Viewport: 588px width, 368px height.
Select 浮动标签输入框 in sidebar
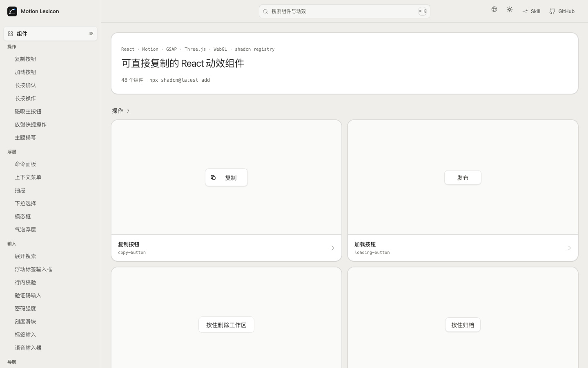(33, 269)
